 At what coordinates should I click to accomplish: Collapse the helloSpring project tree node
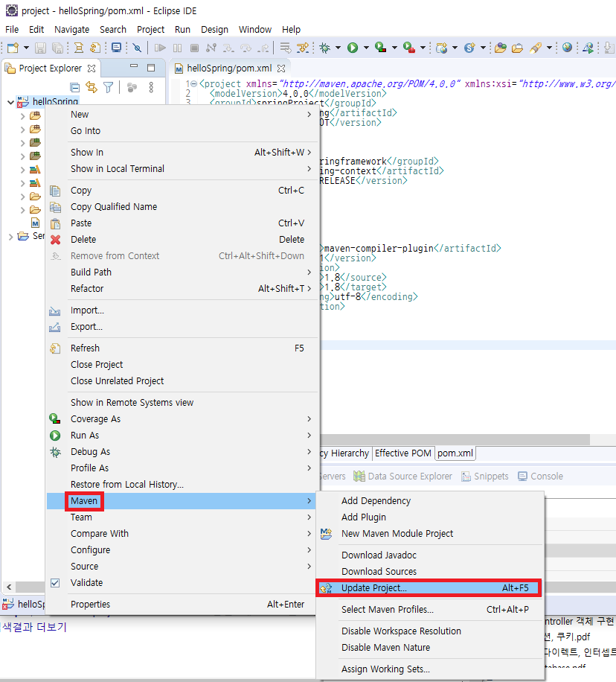[x=10, y=102]
